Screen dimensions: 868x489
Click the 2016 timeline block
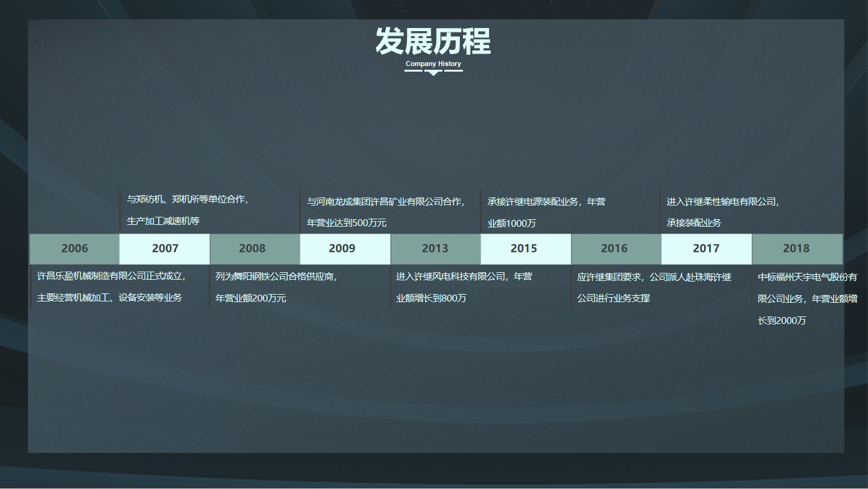[616, 249]
